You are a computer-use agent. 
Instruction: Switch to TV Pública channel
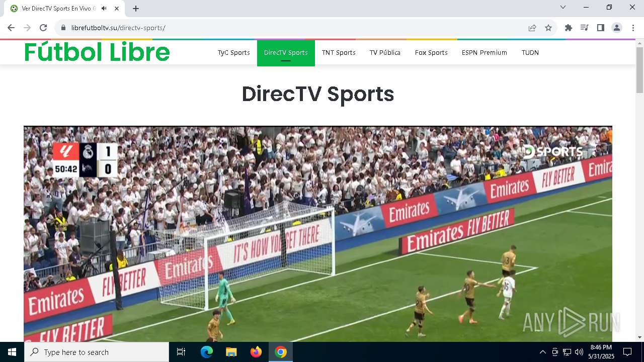pos(385,52)
